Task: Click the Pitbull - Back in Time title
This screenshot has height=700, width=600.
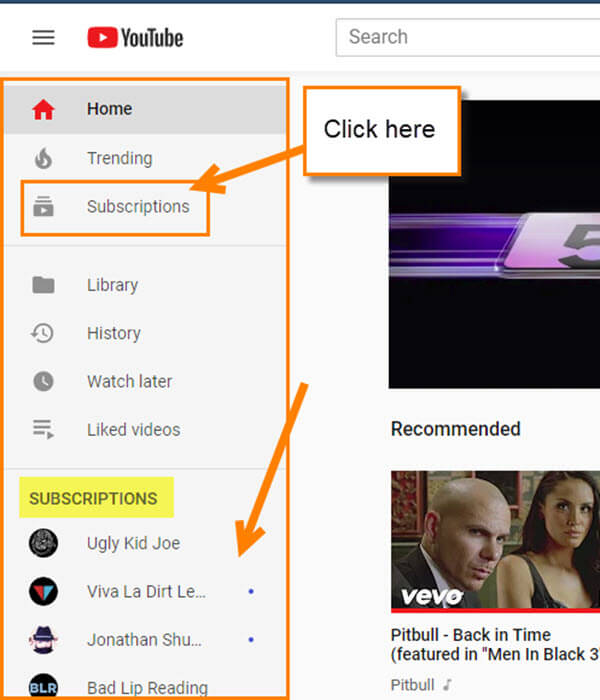Action: pyautogui.click(x=495, y=644)
